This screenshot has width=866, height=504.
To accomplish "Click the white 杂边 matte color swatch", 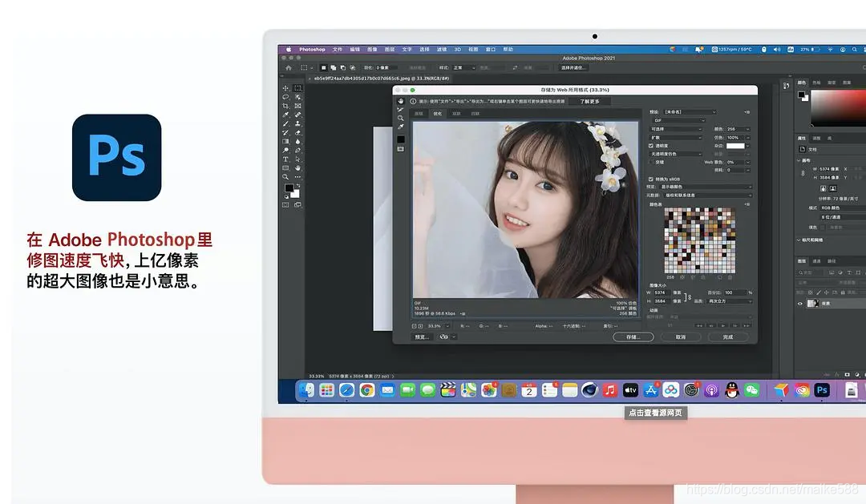I will [x=735, y=146].
